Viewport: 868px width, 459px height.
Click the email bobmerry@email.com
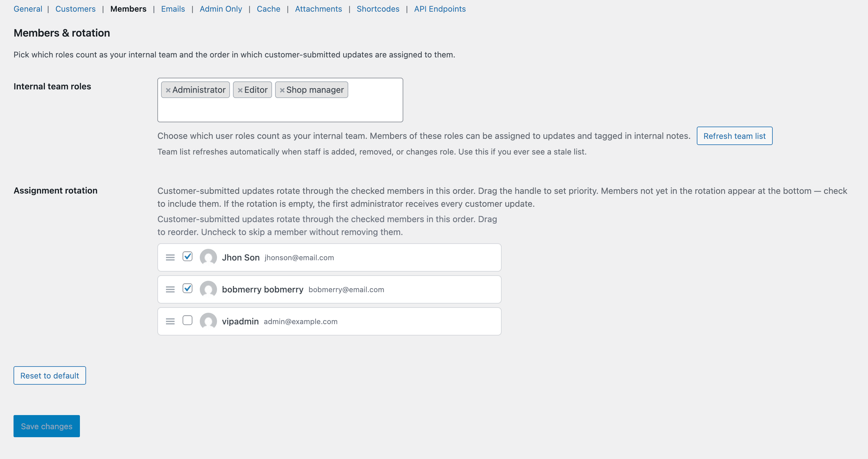click(x=346, y=290)
